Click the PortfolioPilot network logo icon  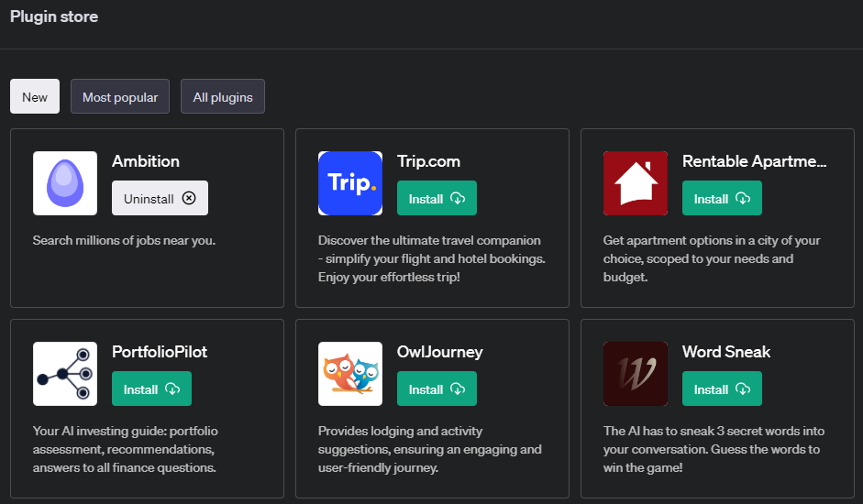point(65,374)
